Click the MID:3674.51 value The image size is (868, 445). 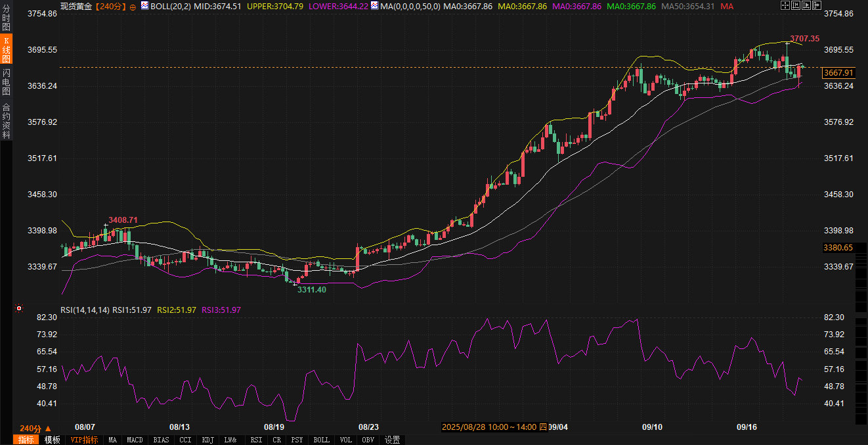coord(218,6)
